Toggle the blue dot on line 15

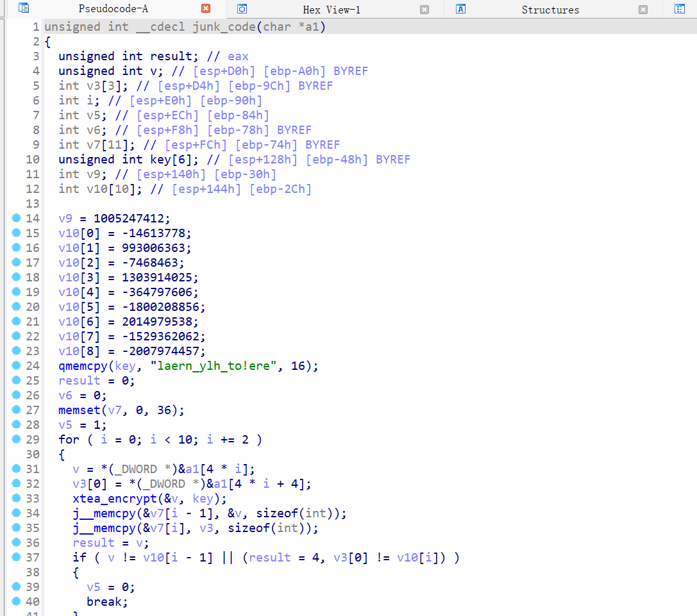click(x=17, y=233)
